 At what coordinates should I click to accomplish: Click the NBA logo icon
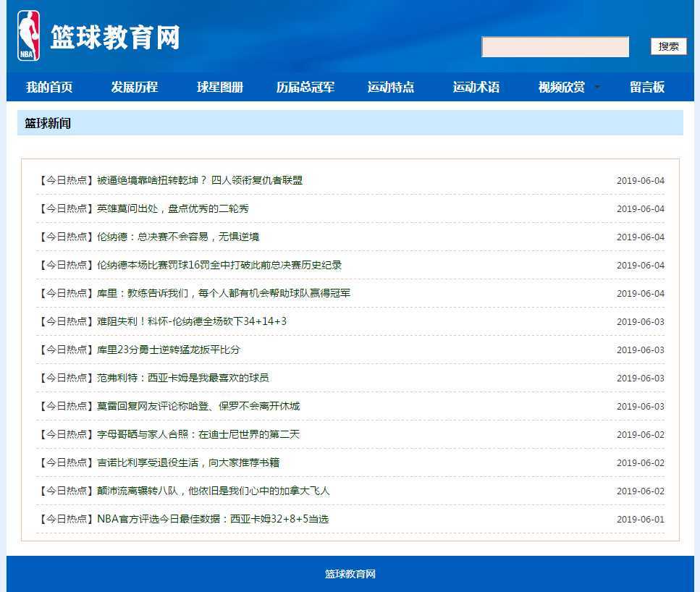(28, 36)
